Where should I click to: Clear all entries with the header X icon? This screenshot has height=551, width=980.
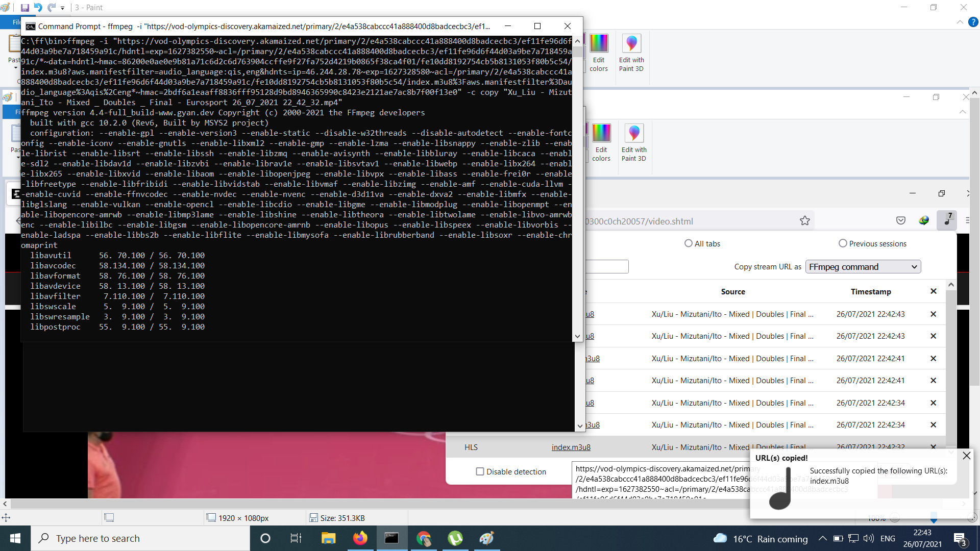[934, 291]
